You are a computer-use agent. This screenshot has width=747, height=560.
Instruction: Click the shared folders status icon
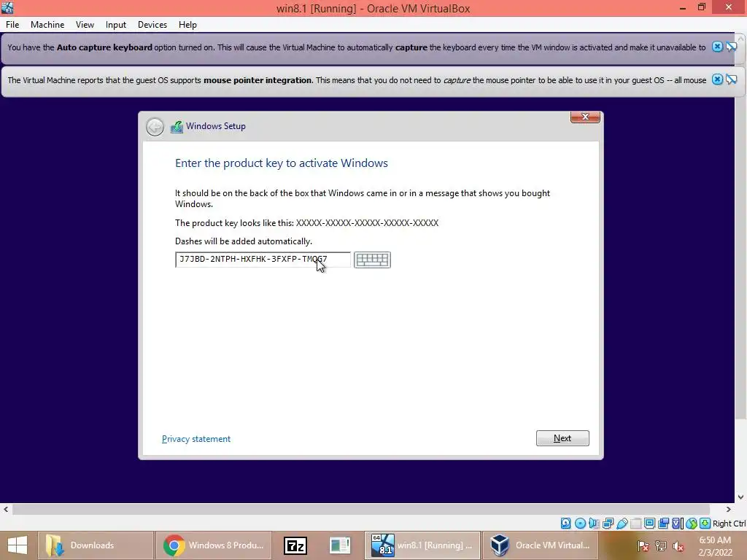(x=635, y=524)
